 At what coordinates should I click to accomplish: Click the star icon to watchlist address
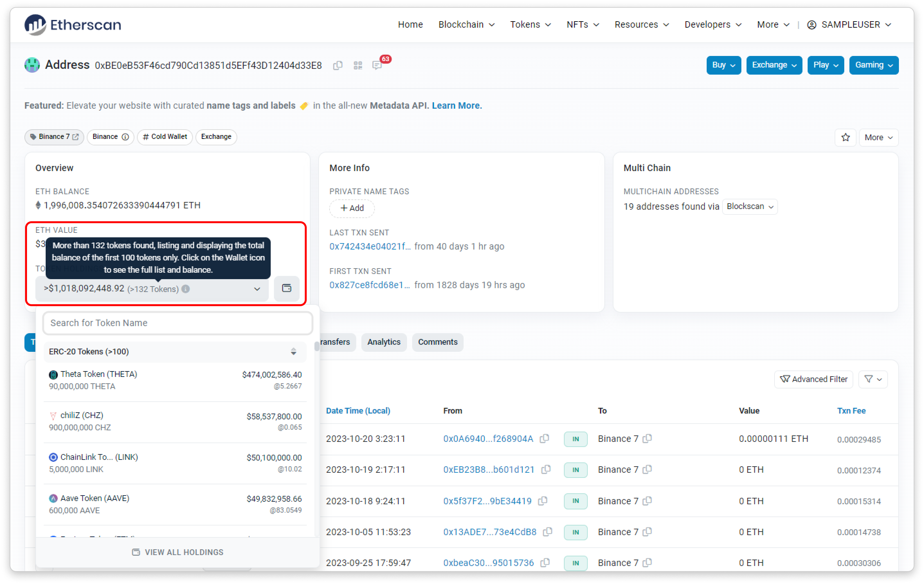point(845,137)
